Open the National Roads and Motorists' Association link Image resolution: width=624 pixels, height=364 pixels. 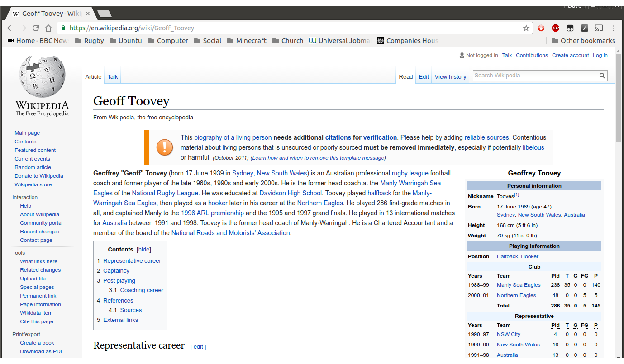tap(230, 233)
